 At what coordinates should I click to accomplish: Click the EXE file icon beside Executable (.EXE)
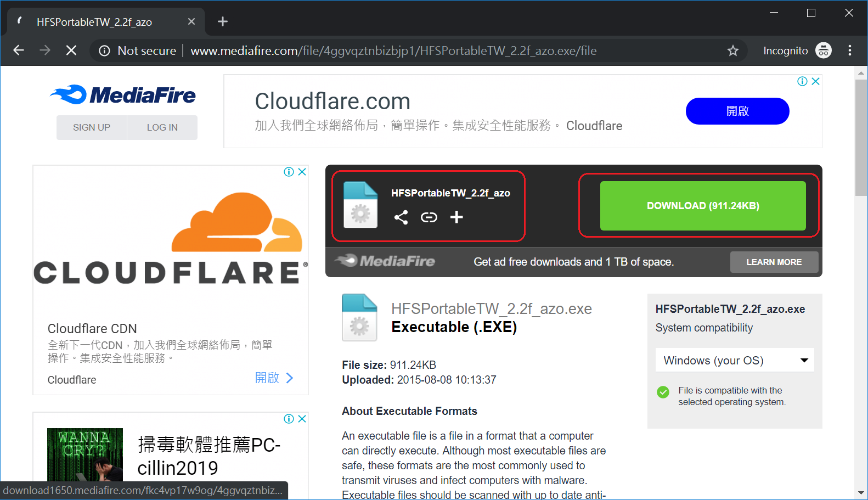point(359,318)
